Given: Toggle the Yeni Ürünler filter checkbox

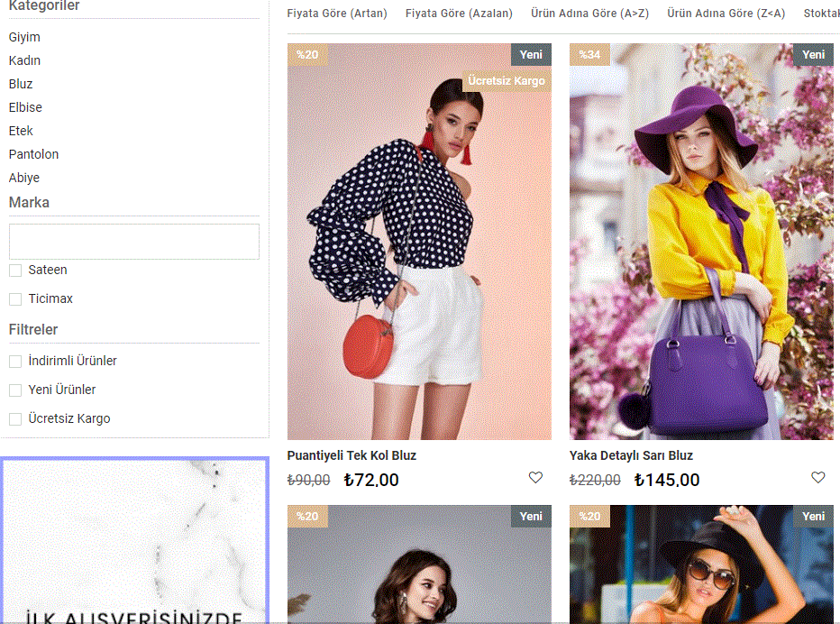Looking at the screenshot, I should 15,390.
